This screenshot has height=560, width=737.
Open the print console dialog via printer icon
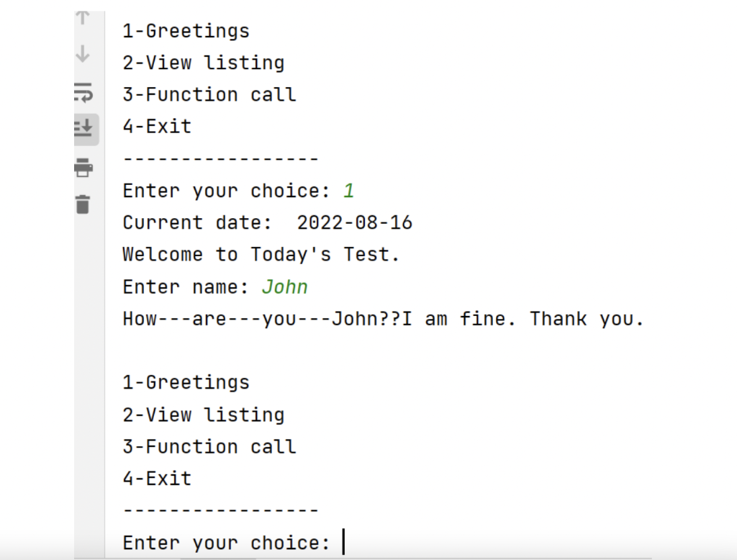(x=83, y=166)
